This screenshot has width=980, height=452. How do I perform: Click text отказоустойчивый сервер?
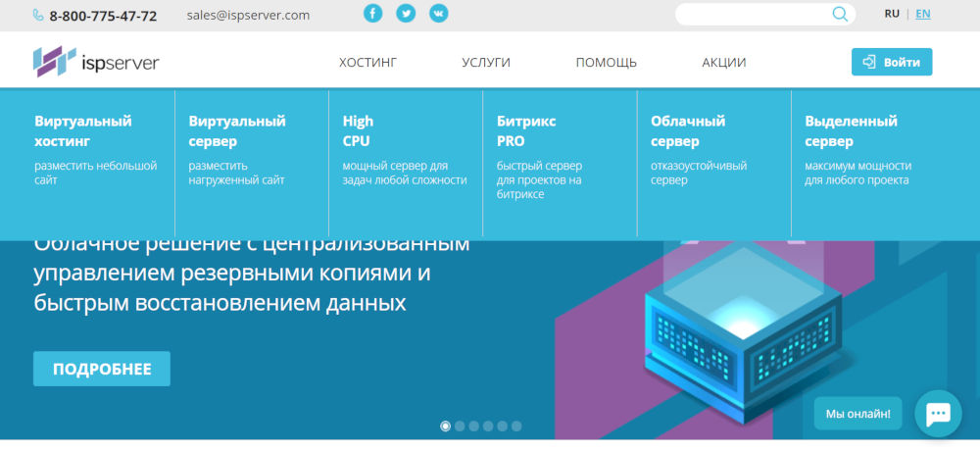pos(699,174)
